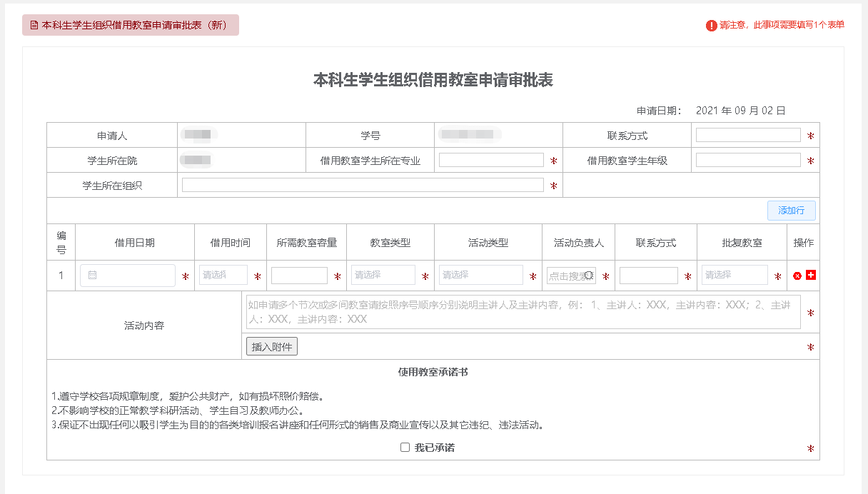Click the 插入附件 button
The width and height of the screenshot is (868, 494).
click(271, 346)
